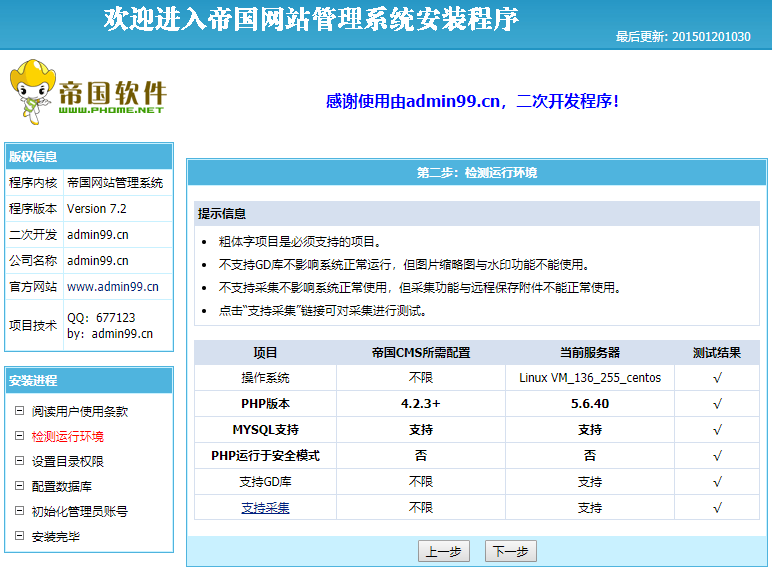Click the 官方网站 label
772x569 pixels.
(33, 286)
